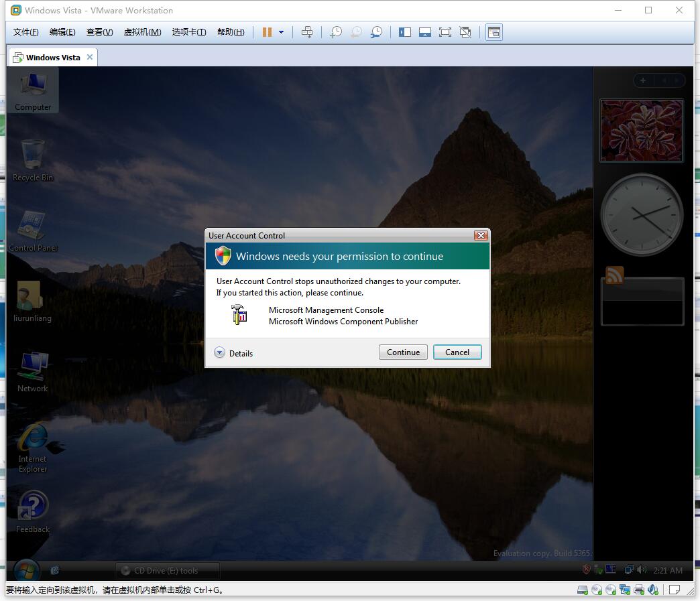
Task: Click the slideshow gadget flower thumbnail
Action: tap(642, 130)
